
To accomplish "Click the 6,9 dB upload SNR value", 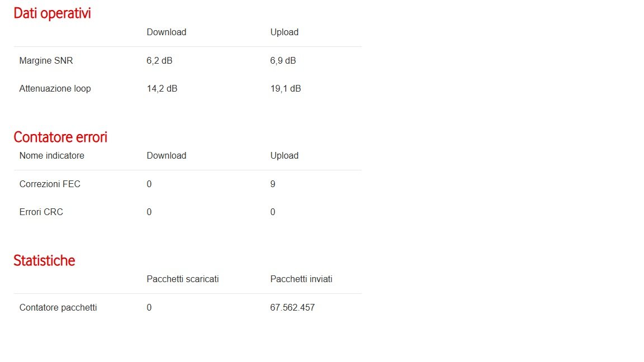I will click(x=283, y=61).
